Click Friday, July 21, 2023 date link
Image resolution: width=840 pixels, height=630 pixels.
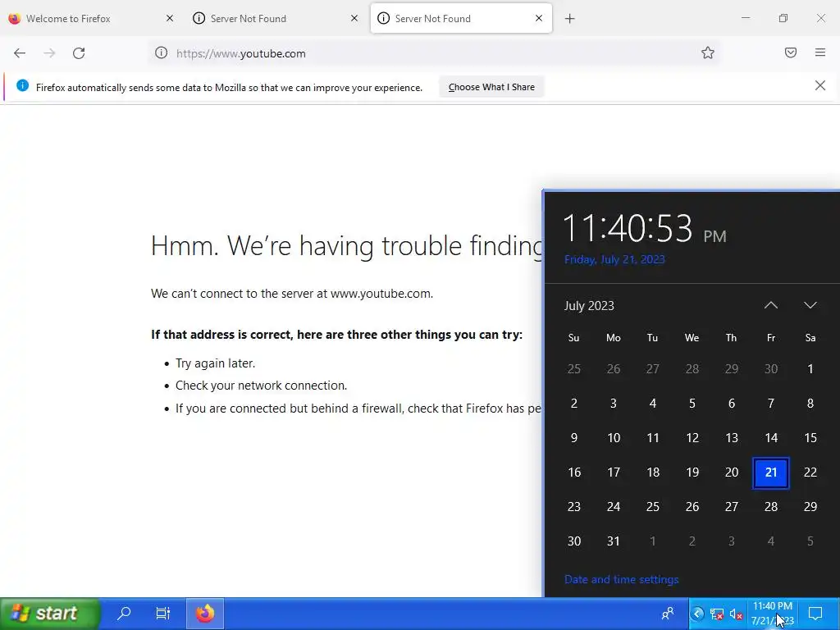click(x=614, y=259)
